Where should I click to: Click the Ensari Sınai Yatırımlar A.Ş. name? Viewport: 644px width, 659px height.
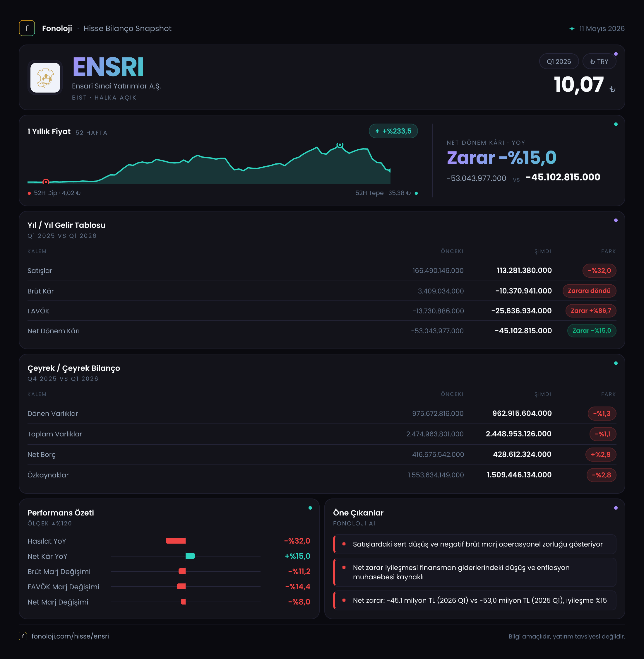point(116,86)
